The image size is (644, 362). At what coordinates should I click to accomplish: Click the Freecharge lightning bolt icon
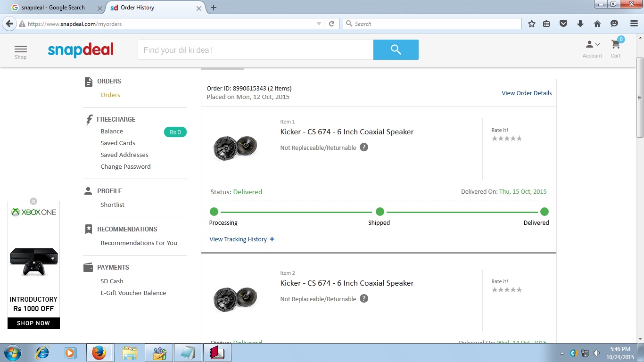coord(89,120)
